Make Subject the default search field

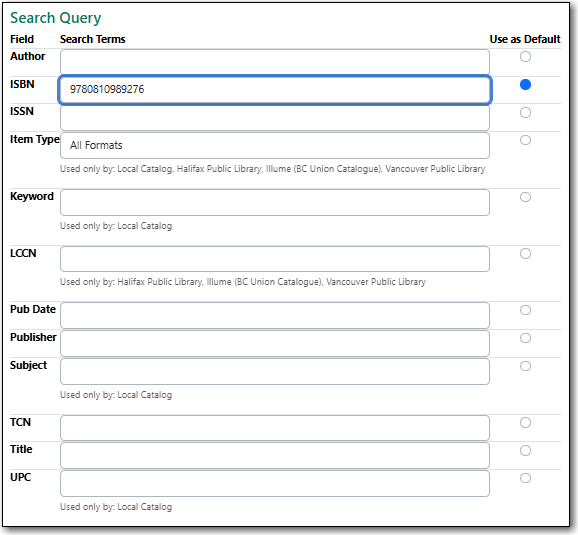tap(525, 366)
